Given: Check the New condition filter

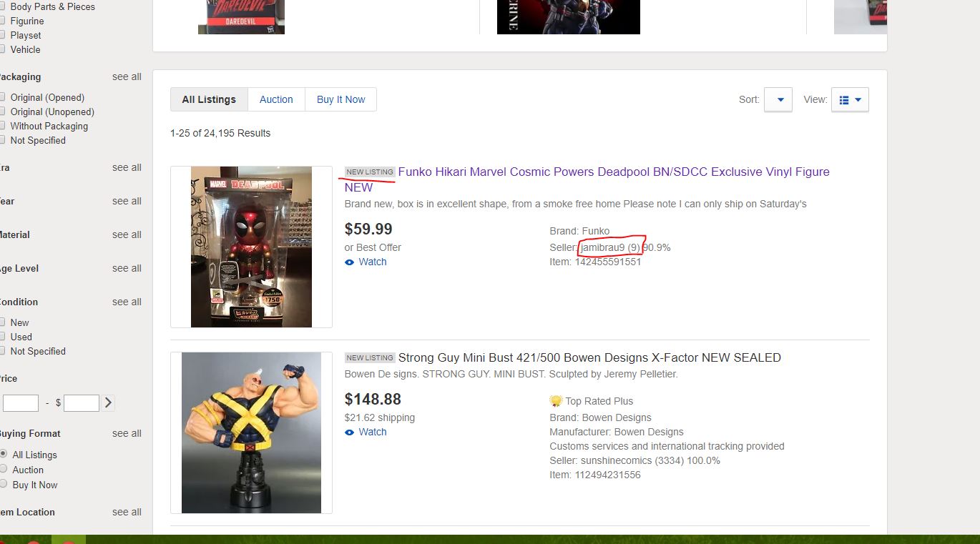Looking at the screenshot, I should [x=2, y=322].
